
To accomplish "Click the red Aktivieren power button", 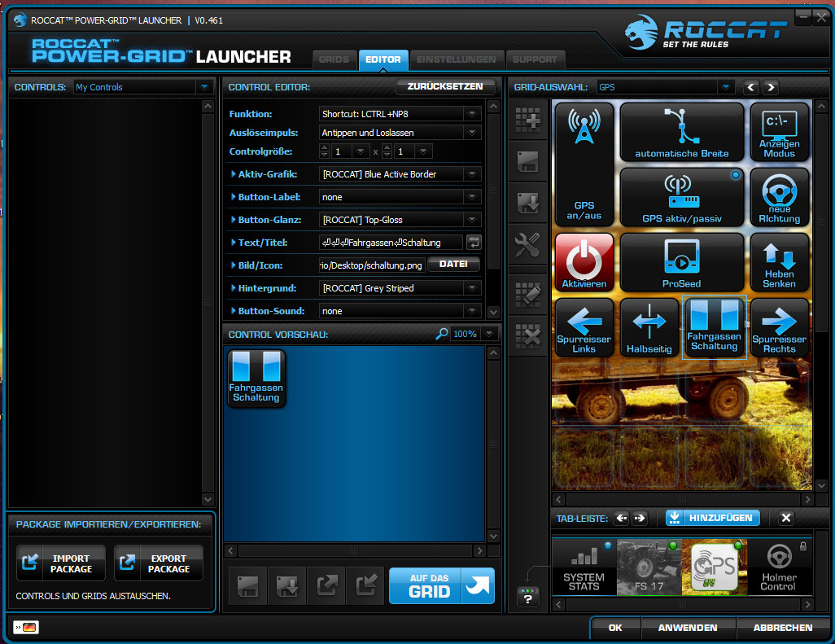I will pos(584,262).
